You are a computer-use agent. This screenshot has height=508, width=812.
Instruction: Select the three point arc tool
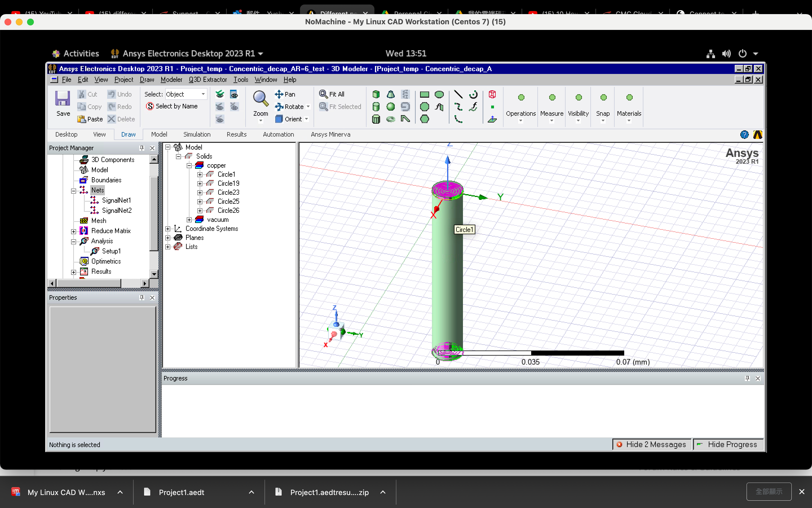pyautogui.click(x=458, y=119)
